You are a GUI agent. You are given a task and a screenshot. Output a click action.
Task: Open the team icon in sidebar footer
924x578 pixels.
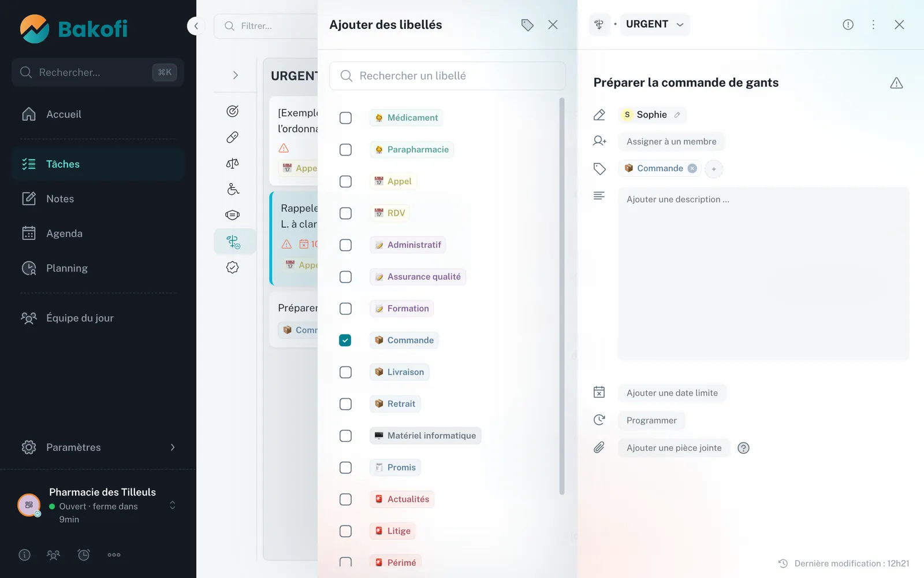[x=53, y=555]
